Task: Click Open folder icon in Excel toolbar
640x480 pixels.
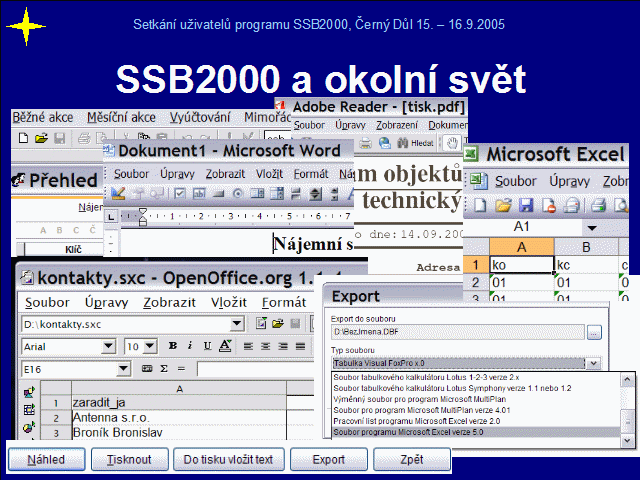Action: [x=503, y=205]
